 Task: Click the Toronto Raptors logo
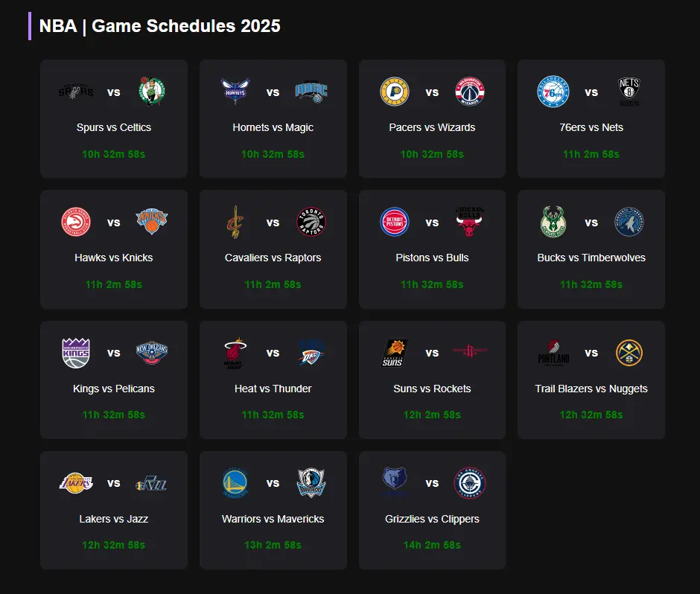click(x=311, y=222)
